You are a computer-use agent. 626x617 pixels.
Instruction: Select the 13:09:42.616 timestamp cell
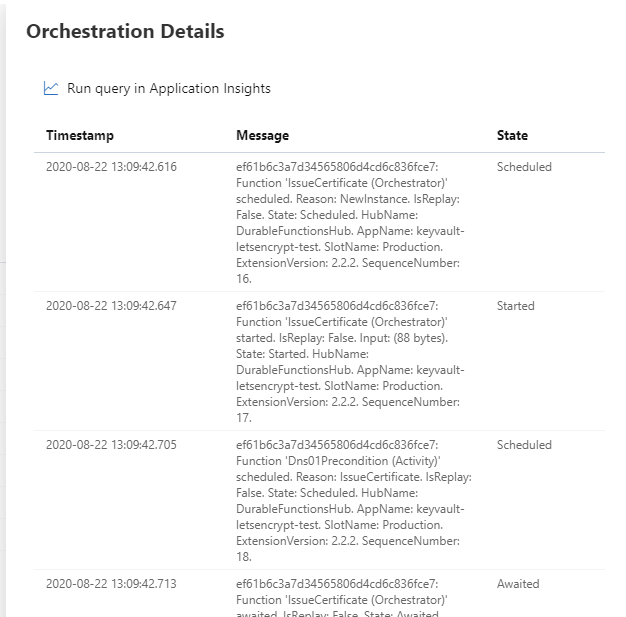click(x=111, y=167)
